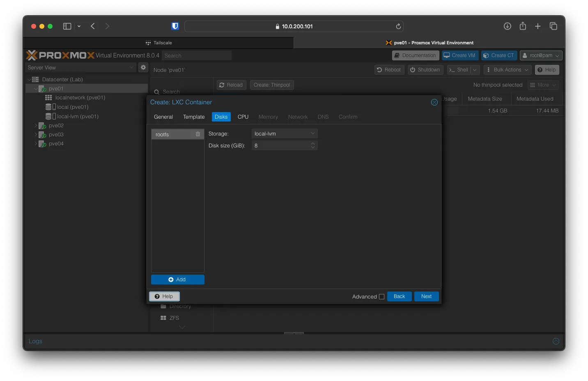Toggle the Safari sidebar icon

tap(67, 26)
